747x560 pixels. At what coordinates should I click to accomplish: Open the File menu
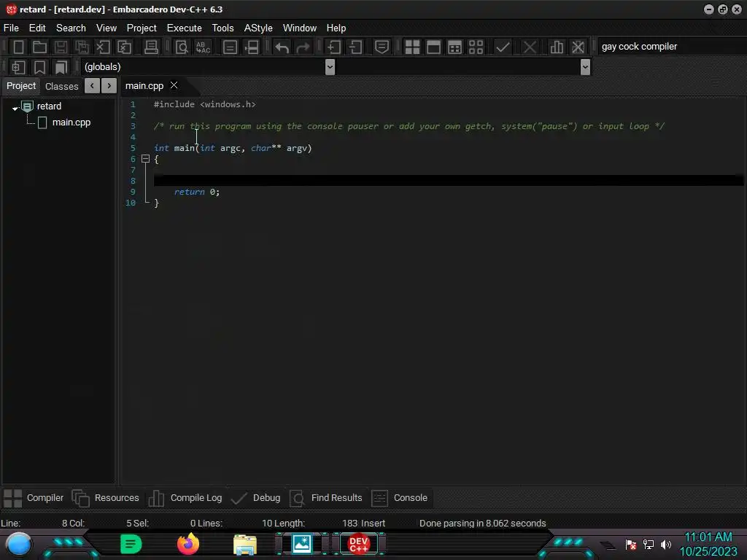(11, 28)
